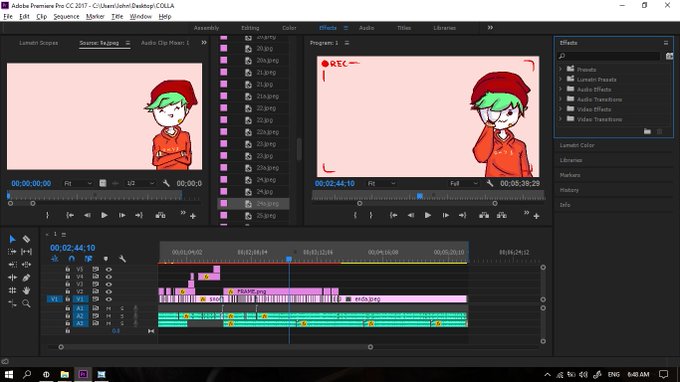
Task: Switch to Color workspace tab
Action: [289, 28]
